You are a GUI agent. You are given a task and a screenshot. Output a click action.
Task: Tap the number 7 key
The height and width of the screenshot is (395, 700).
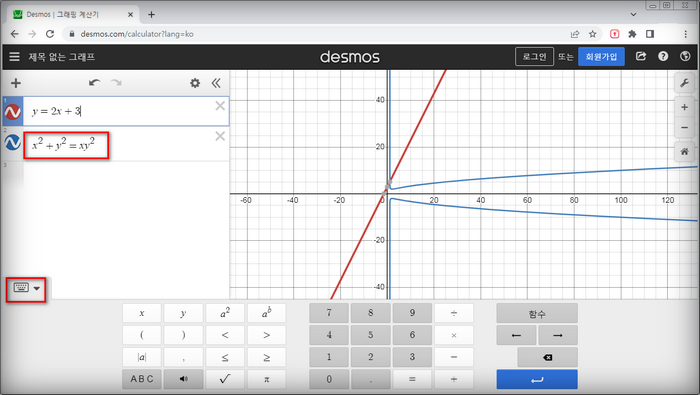[x=329, y=313]
